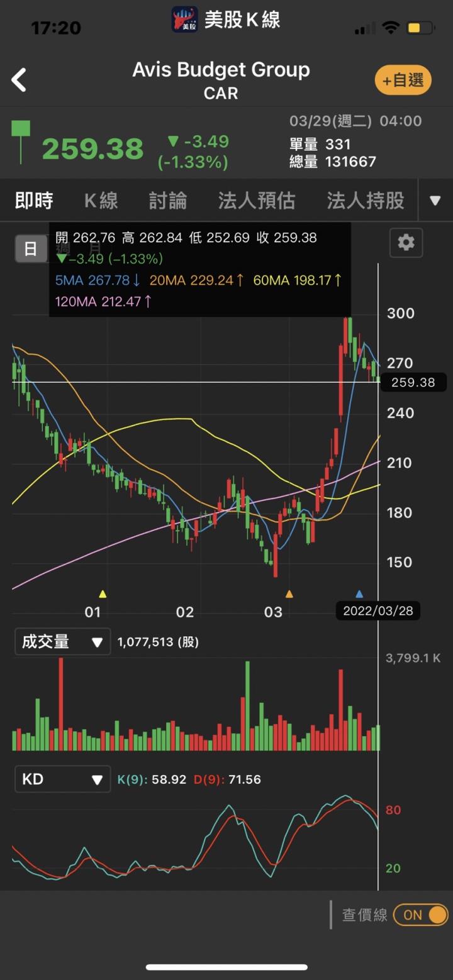Add stock with +自選 button
The image size is (453, 980).
click(403, 80)
